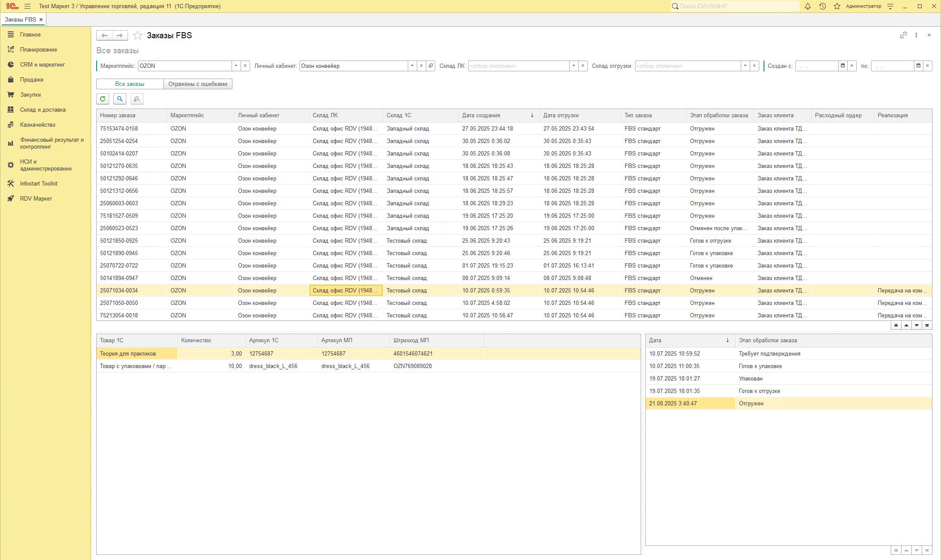Open calendar for Создан с date
The width and height of the screenshot is (941, 560).
[843, 66]
